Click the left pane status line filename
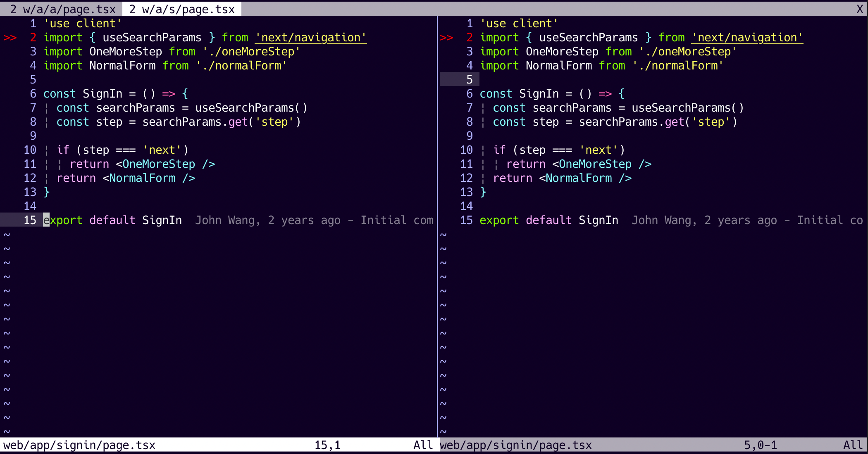This screenshot has width=868, height=454. point(79,445)
